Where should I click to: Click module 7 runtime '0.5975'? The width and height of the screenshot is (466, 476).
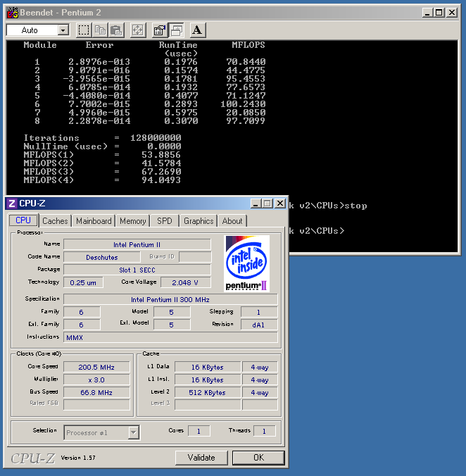181,113
